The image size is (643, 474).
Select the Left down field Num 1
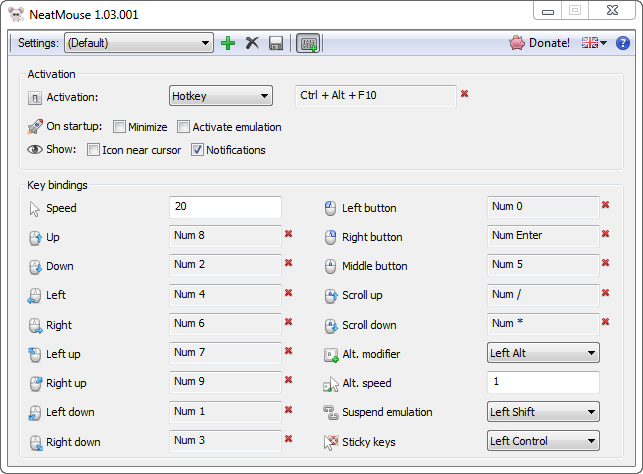tap(225, 412)
